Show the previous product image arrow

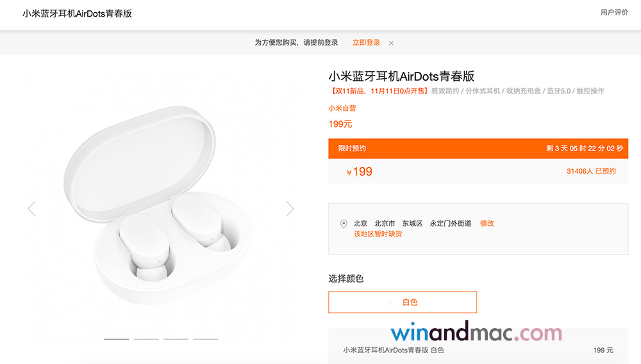point(31,208)
